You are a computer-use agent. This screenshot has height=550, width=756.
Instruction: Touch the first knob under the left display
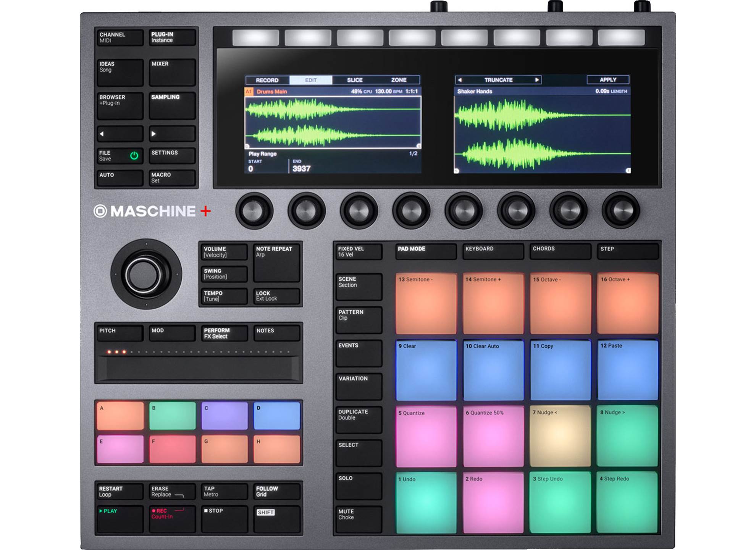pos(254,210)
